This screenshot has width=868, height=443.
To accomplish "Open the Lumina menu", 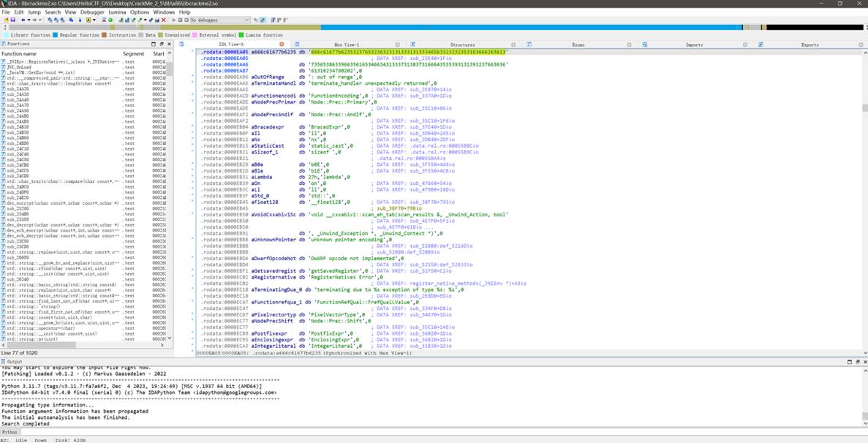I will (117, 12).
